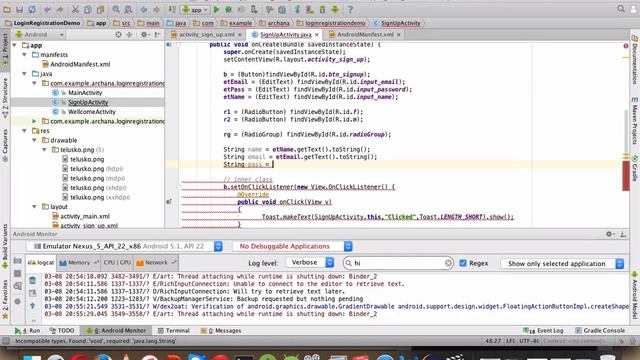Open the Emulator Nexus_5_API_22_x86 device dropdown
The width and height of the screenshot is (640, 360).
(124, 246)
